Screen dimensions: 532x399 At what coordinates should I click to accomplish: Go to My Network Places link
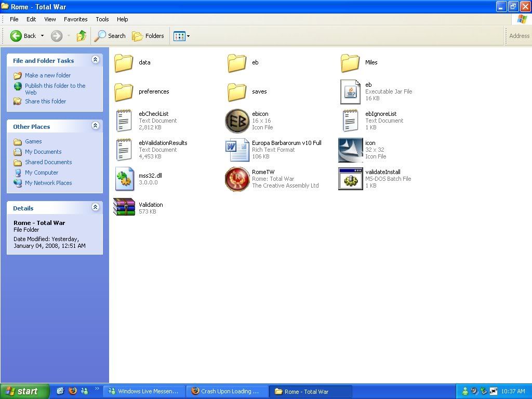(48, 183)
